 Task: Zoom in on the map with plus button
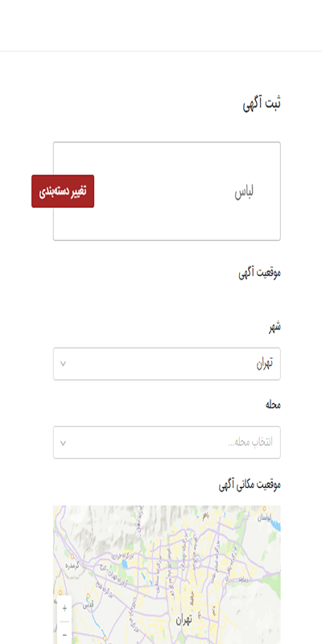click(64, 609)
